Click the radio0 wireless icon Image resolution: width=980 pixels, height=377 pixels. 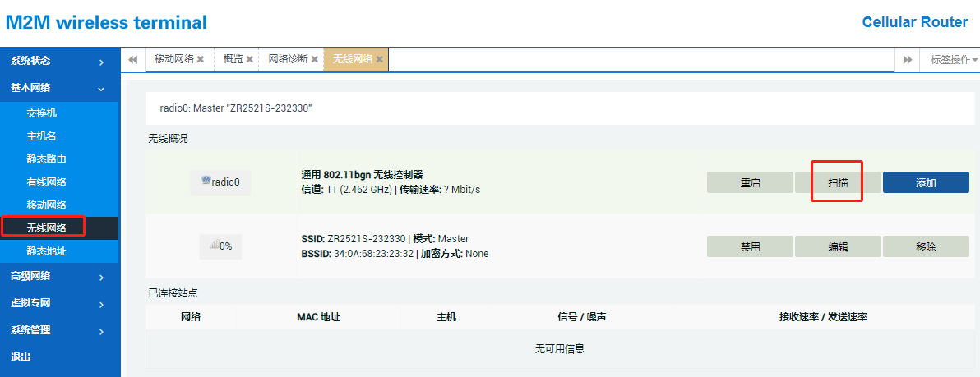click(x=206, y=182)
